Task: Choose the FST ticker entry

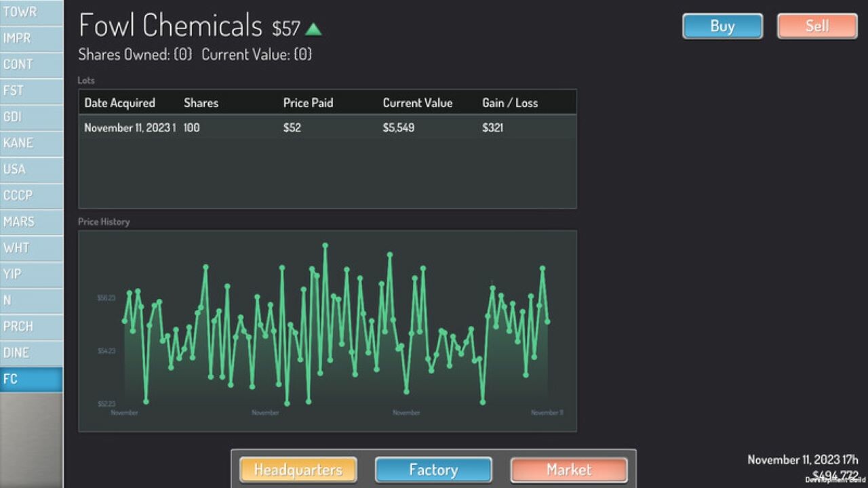Action: 31,91
